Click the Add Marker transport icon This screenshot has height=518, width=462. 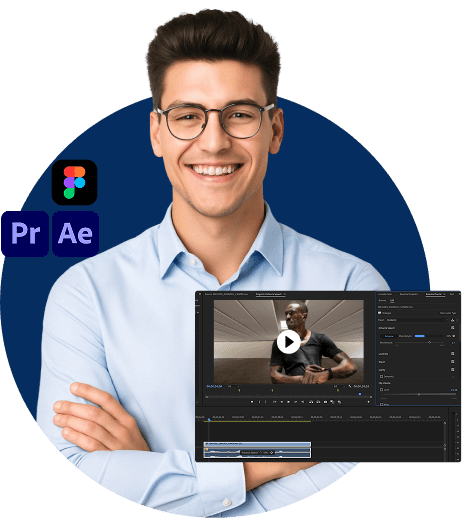pos(252,402)
